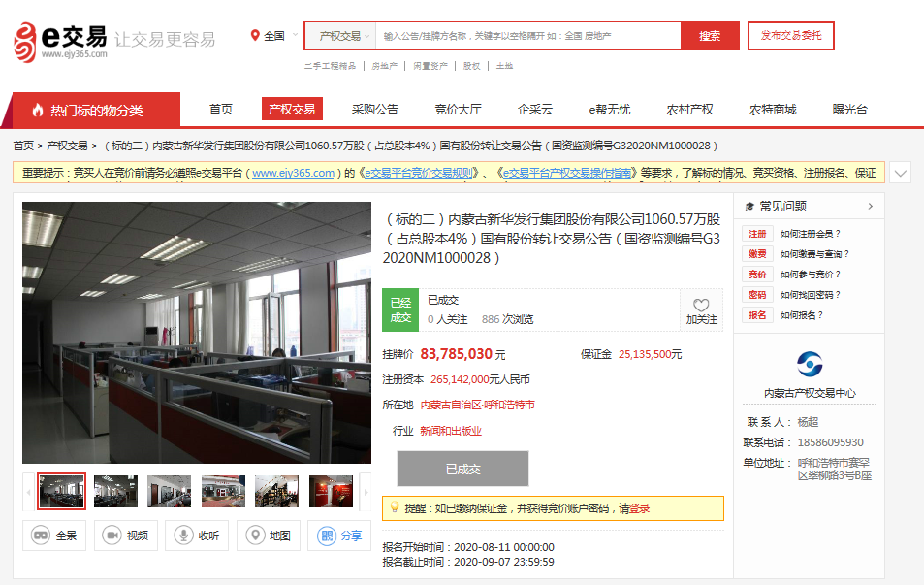Open FAQ 如何找回密码？
Screen dimensions: 924x585
[x=810, y=295]
